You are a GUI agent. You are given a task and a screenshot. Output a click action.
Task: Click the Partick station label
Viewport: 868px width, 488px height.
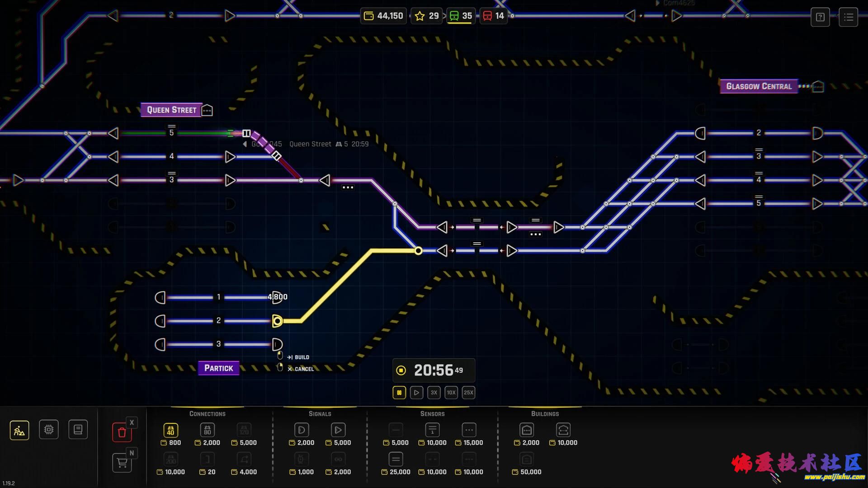219,368
